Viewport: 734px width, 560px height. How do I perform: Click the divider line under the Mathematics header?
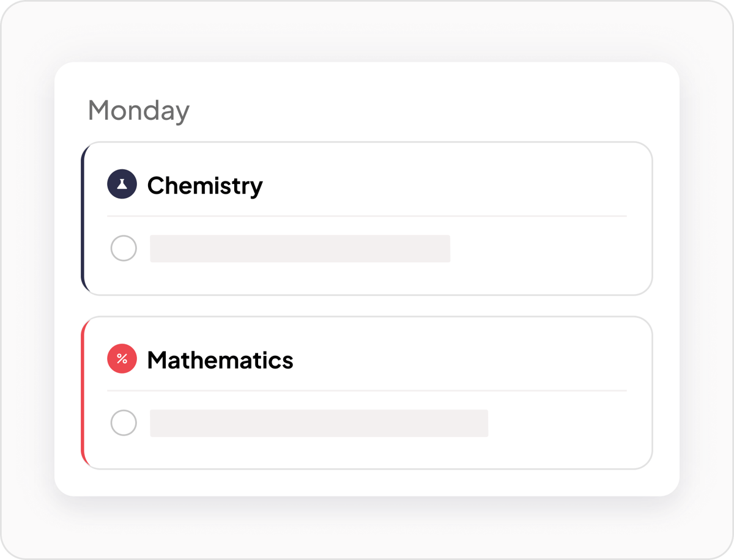point(367,390)
